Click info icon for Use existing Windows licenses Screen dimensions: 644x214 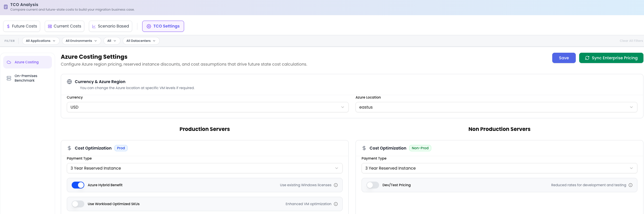pos(336,185)
